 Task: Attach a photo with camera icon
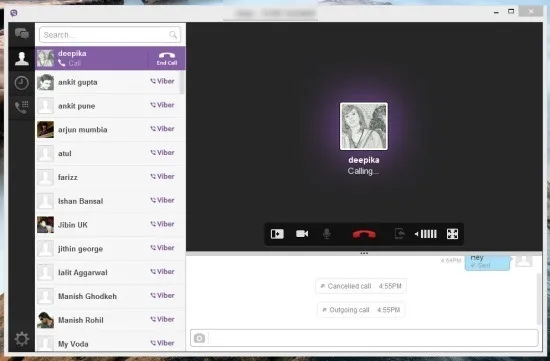[200, 338]
